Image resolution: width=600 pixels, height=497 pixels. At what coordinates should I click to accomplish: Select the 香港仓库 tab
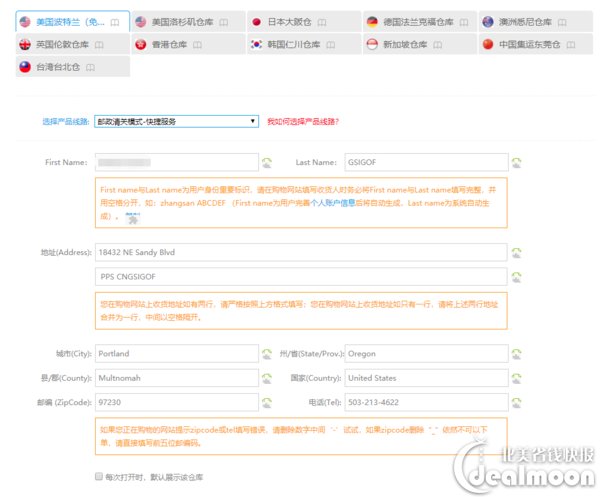tap(188, 44)
